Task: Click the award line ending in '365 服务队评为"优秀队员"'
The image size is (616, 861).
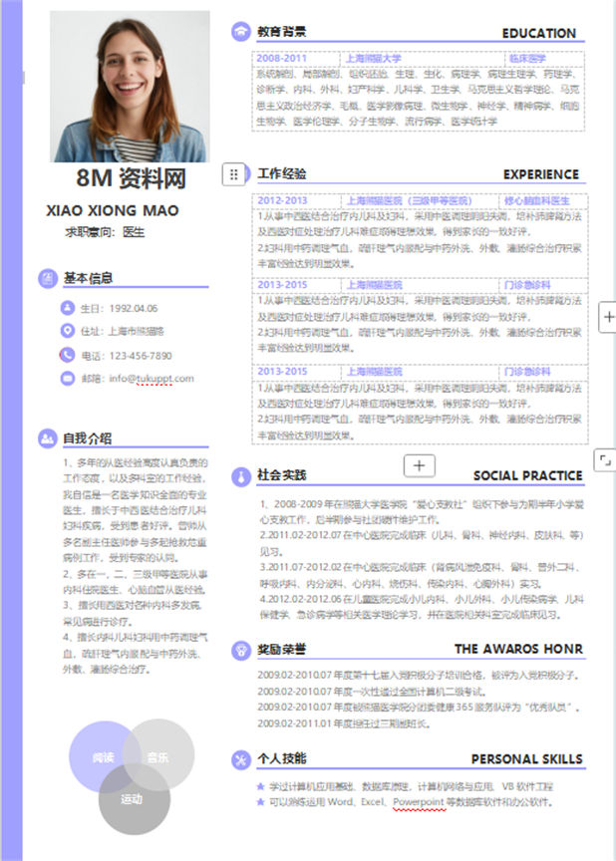Action: pyautogui.click(x=419, y=708)
